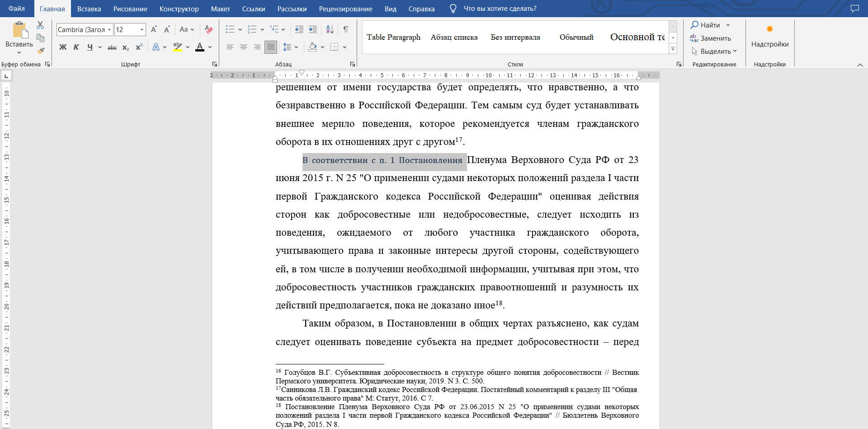
Task: Click the ruler tab selector icon
Action: [6, 76]
